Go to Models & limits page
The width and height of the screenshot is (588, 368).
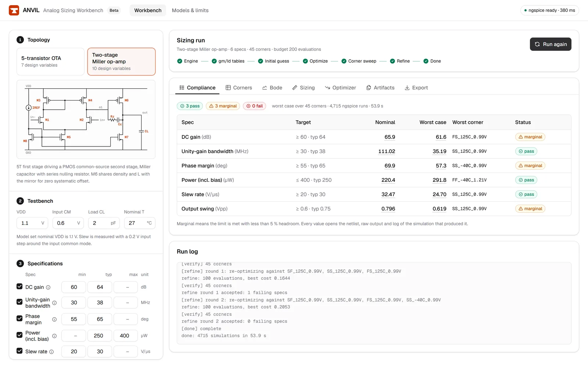pyautogui.click(x=190, y=10)
